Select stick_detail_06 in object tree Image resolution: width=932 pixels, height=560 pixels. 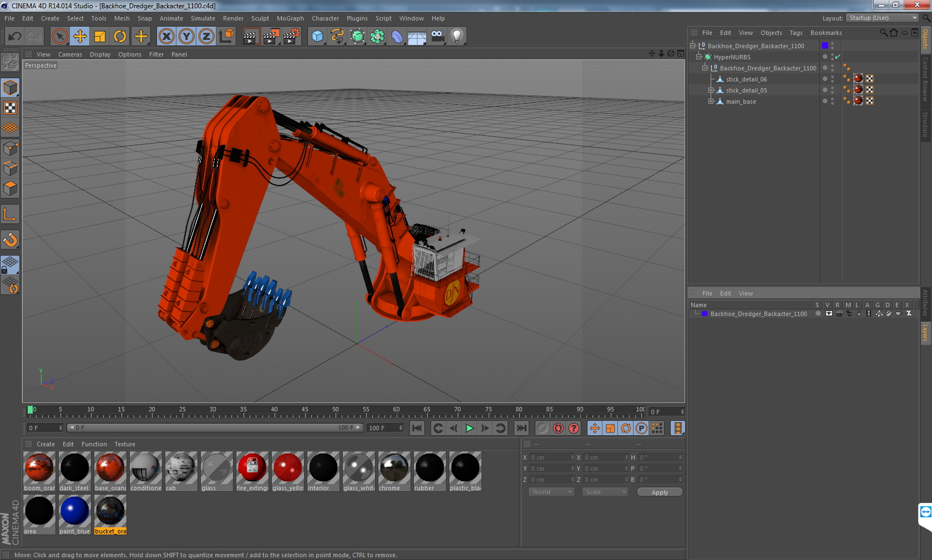coord(746,79)
